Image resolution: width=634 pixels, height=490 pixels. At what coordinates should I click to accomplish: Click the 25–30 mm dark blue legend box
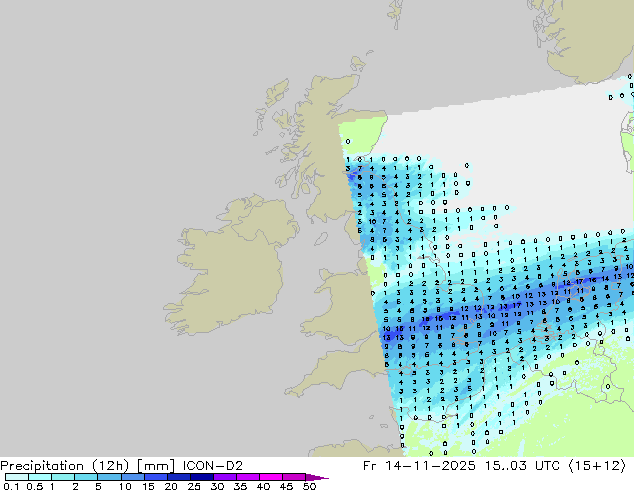[x=202, y=477]
